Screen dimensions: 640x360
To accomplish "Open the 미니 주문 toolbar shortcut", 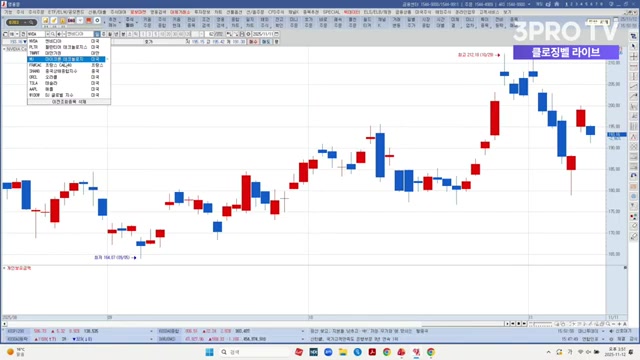I will click(293, 22).
